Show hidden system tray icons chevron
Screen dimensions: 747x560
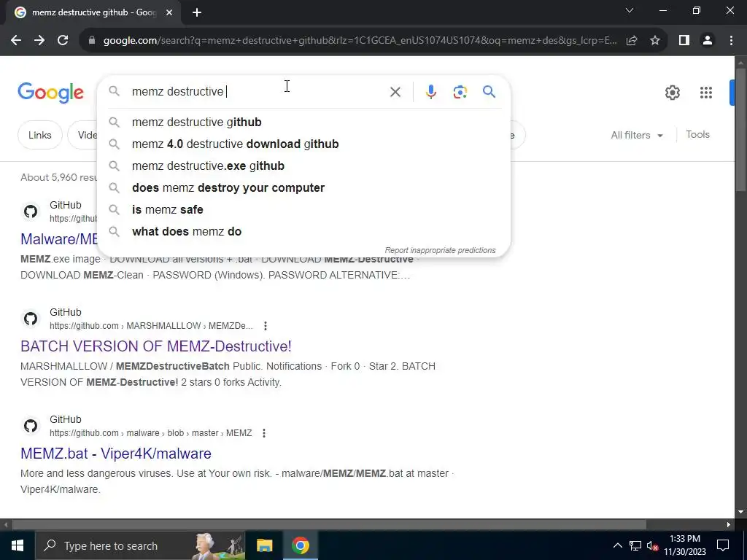click(x=617, y=545)
